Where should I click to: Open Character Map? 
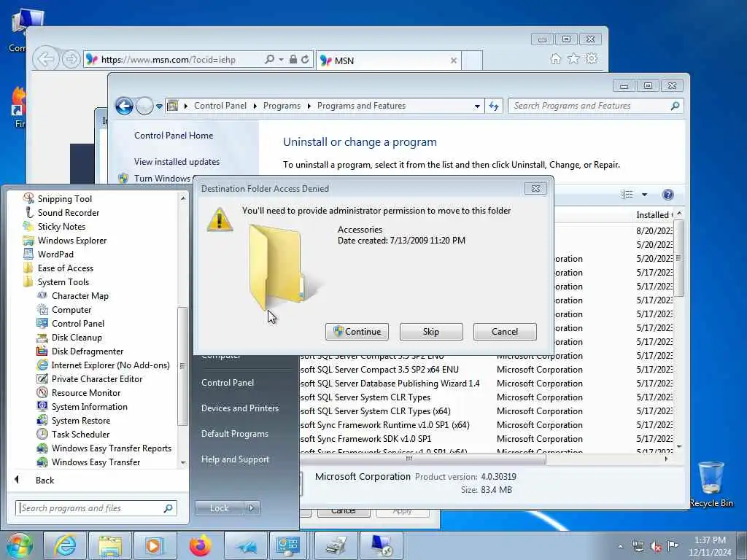[x=80, y=296]
